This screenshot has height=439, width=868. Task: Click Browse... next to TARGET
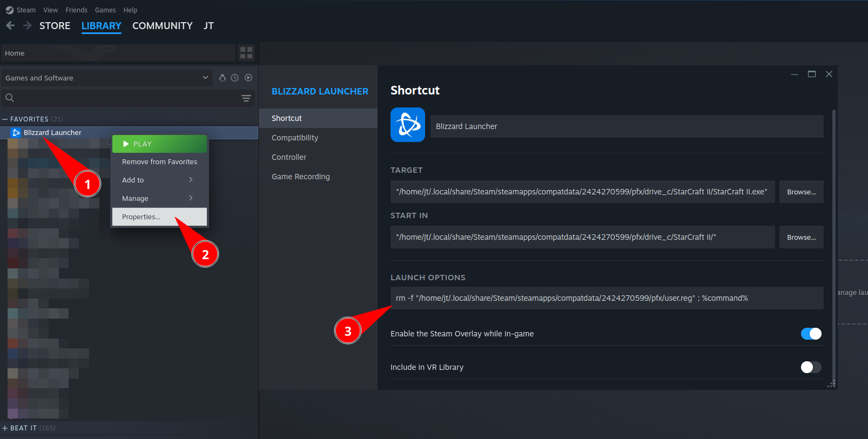pyautogui.click(x=802, y=192)
